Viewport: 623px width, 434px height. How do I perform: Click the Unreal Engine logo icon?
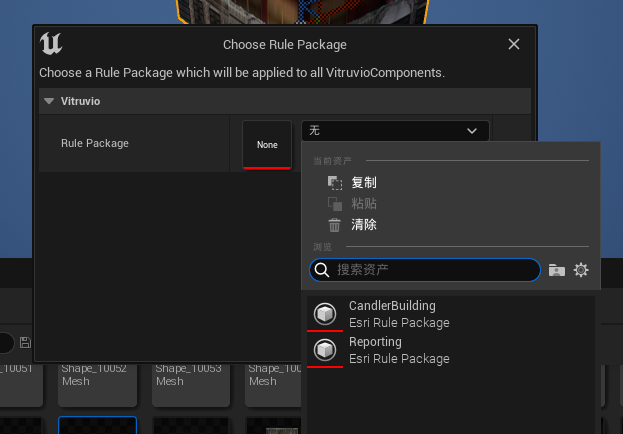(51, 43)
